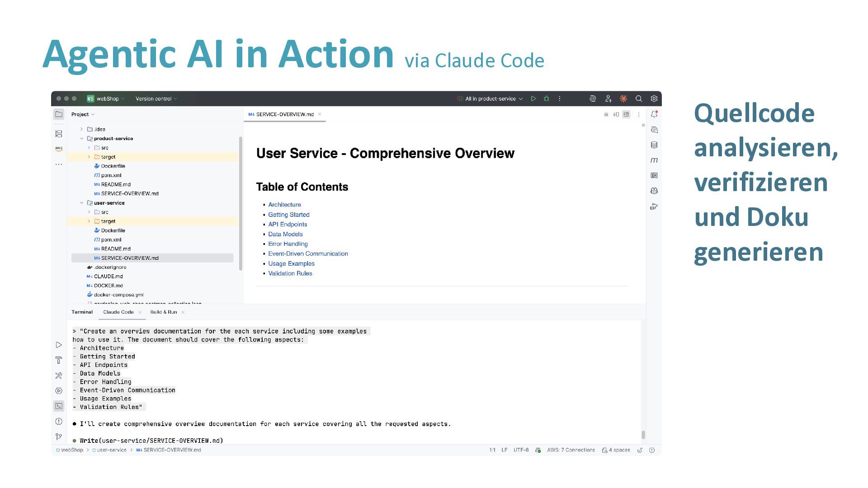Click the Event-Driven Communication link

coord(308,254)
